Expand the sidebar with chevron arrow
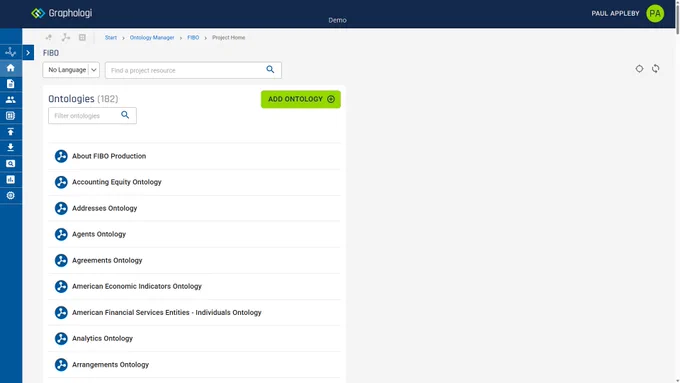Image resolution: width=680 pixels, height=383 pixels. 28,53
